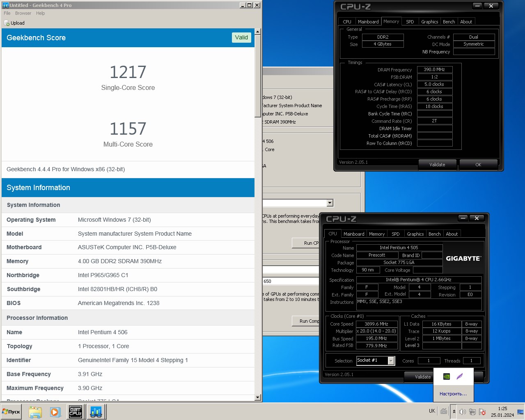Open the Help menu in Geekbench
Image resolution: width=525 pixels, height=420 pixels.
pyautogui.click(x=40, y=13)
